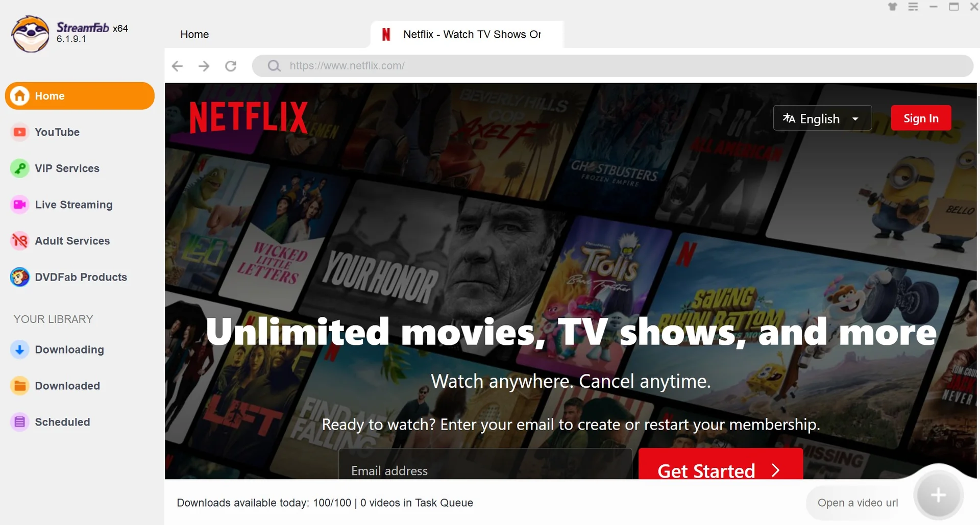The image size is (980, 525).
Task: Reload the current Netflix page
Action: tap(231, 66)
